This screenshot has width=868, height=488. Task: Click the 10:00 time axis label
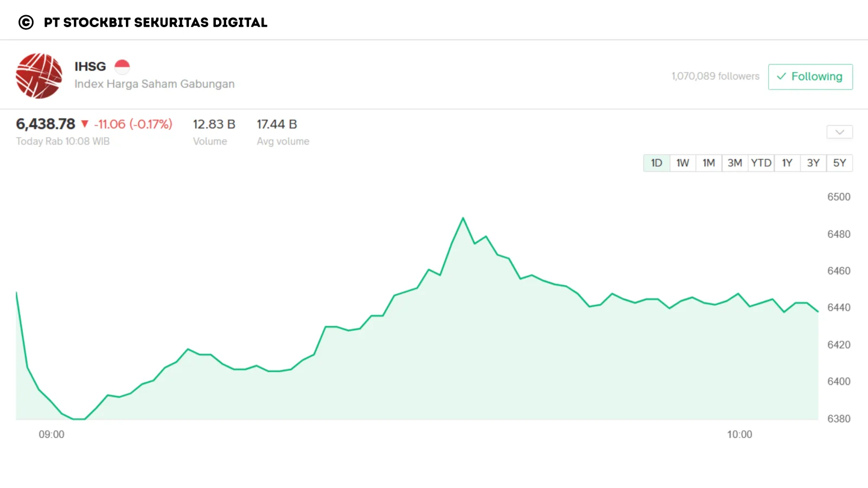point(739,435)
